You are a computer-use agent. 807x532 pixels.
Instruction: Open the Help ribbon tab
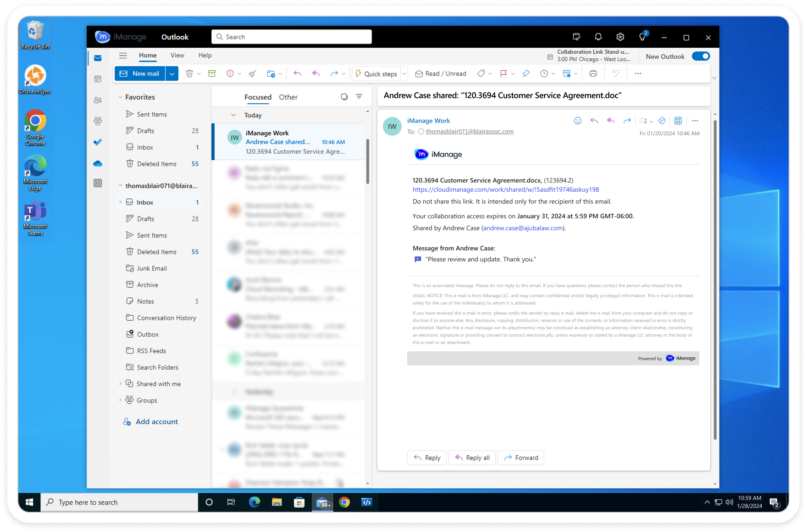[x=205, y=55]
